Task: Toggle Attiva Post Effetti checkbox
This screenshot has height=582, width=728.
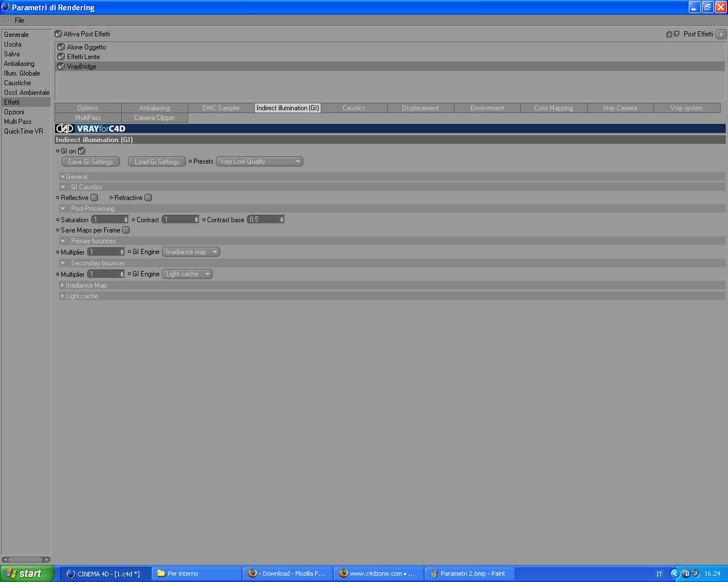Action: [58, 34]
